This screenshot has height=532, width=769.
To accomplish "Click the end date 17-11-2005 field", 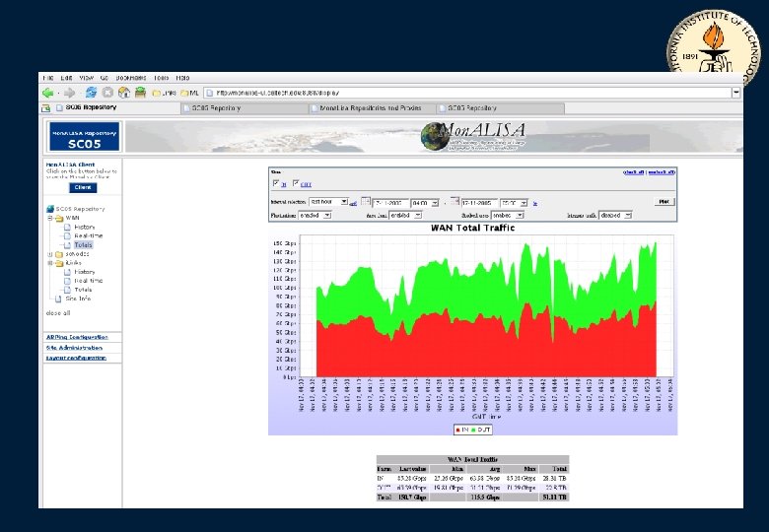I will click(x=479, y=203).
